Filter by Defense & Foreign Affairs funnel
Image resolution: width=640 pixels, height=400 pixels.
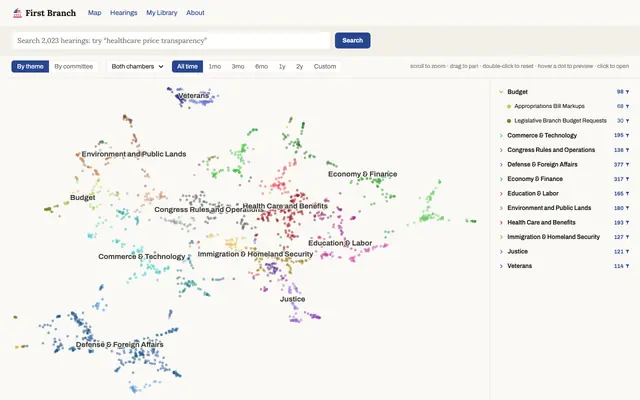click(x=627, y=164)
